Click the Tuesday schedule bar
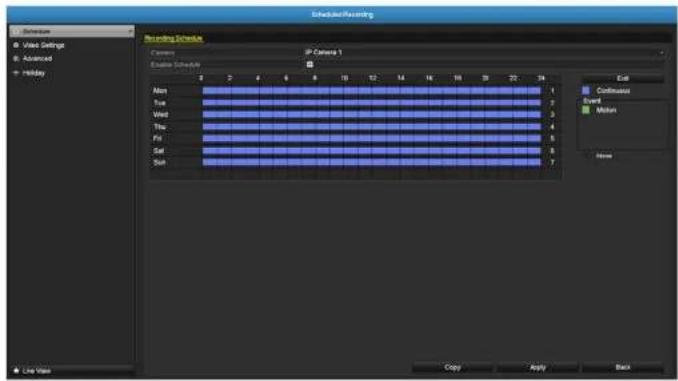 [x=371, y=103]
